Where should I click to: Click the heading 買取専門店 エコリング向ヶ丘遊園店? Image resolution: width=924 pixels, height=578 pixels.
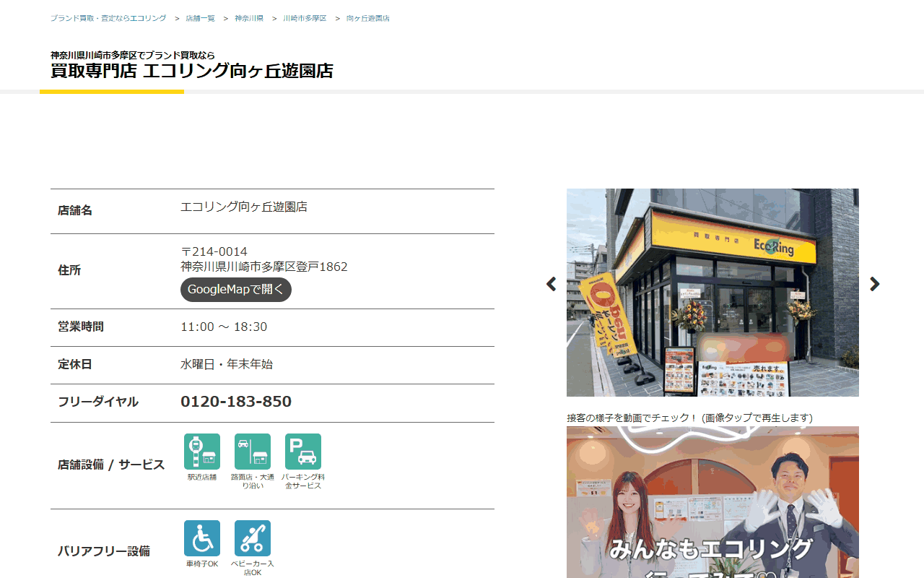coord(192,71)
